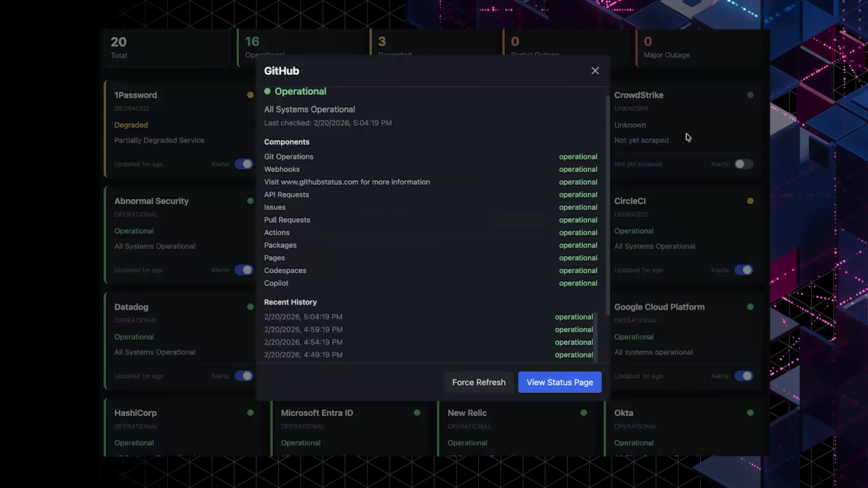
Task: Toggle alerts switch on Abnormal Security card
Action: (x=244, y=270)
